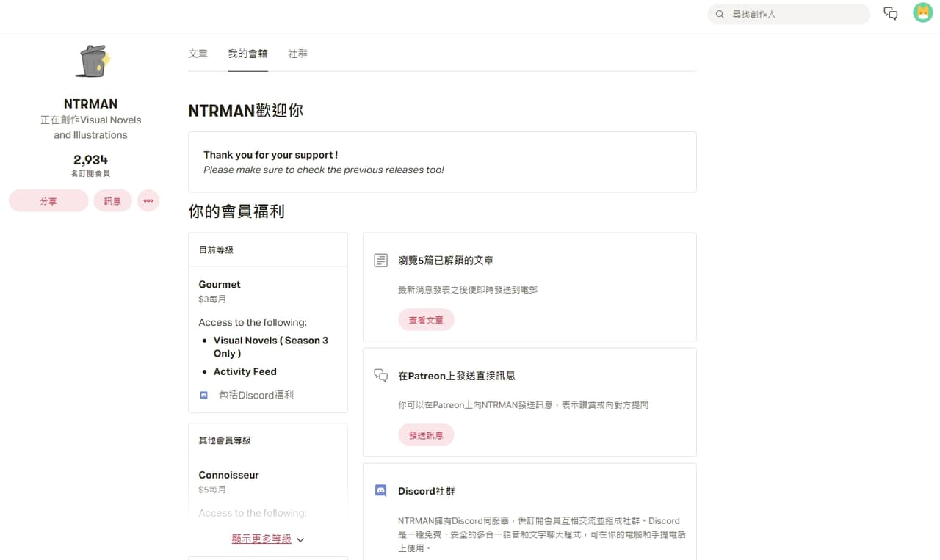Image resolution: width=940 pixels, height=560 pixels.
Task: Open the three-dot more options button
Action: click(148, 200)
